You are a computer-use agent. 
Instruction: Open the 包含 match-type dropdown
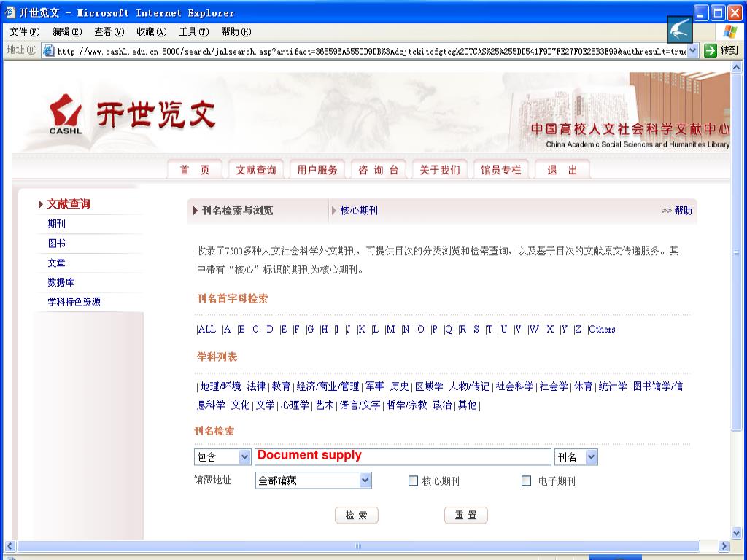pos(244,457)
